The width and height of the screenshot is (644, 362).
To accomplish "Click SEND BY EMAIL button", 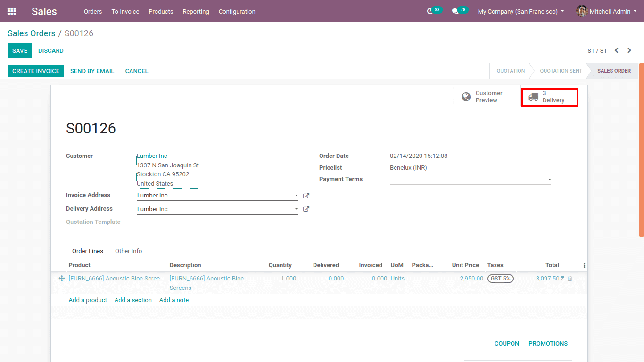I will point(92,71).
